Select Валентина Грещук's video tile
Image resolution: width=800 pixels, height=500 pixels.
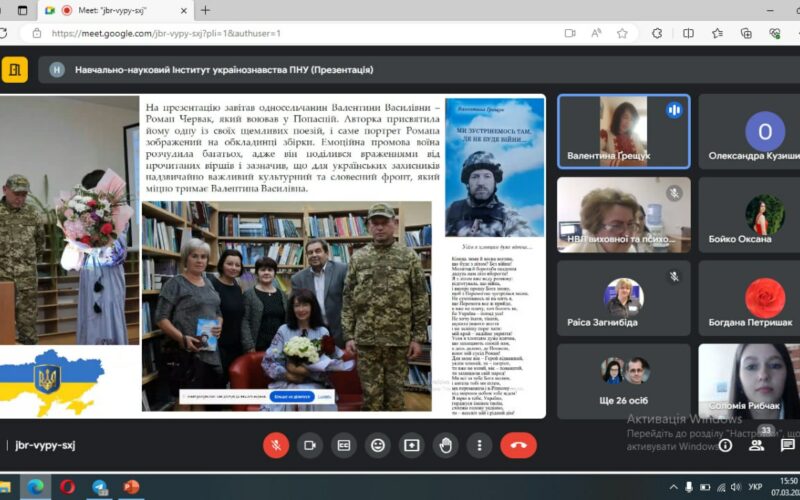[623, 131]
